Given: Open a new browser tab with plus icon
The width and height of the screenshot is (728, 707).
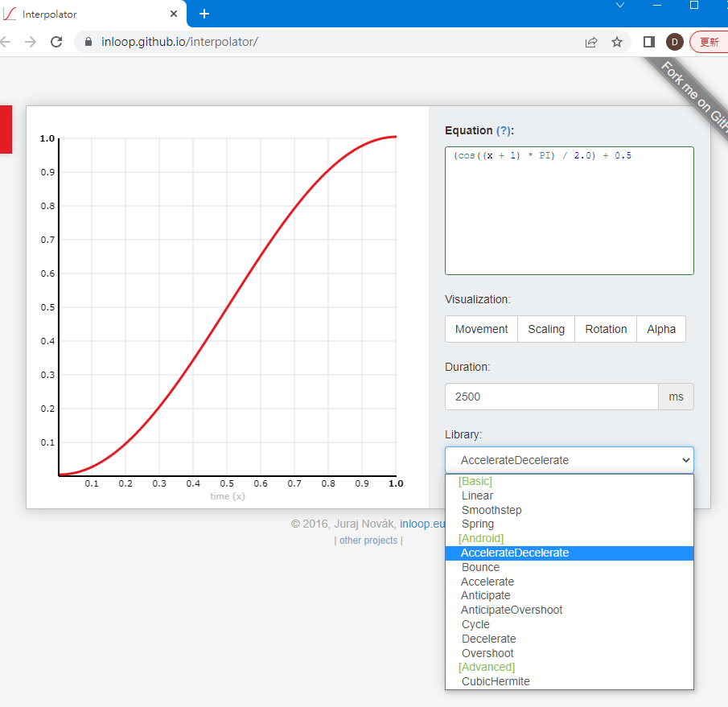Looking at the screenshot, I should click(204, 14).
